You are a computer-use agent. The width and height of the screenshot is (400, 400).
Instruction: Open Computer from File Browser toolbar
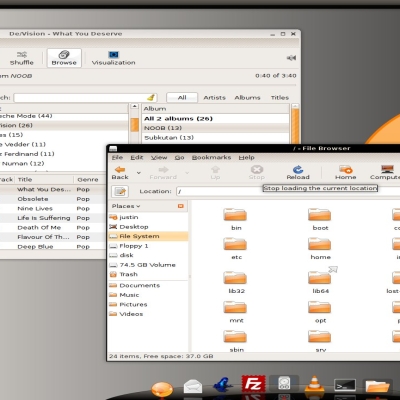click(x=385, y=172)
